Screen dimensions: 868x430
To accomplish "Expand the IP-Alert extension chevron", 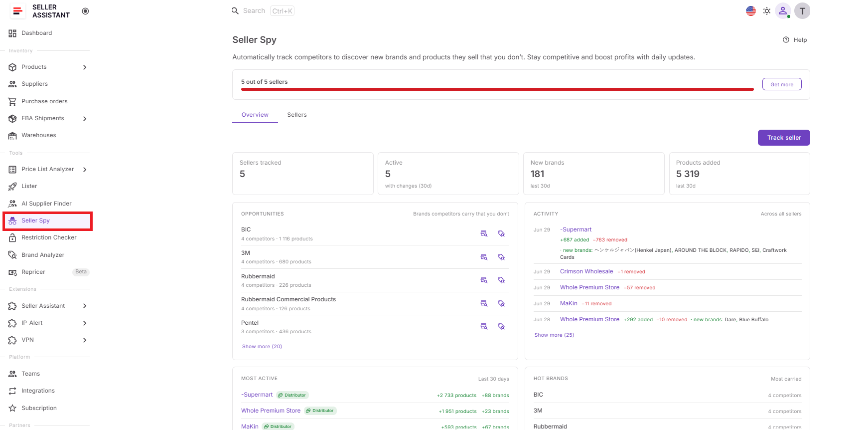I will pos(85,323).
